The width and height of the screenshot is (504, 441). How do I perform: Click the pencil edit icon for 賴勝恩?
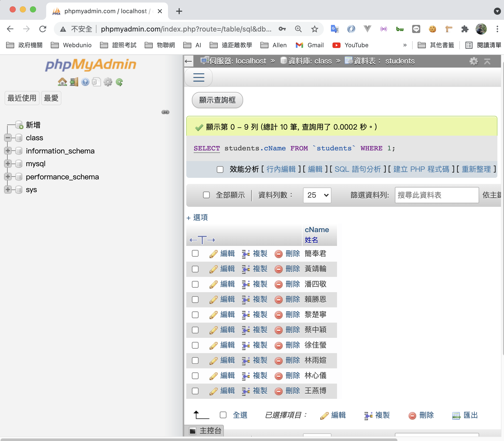click(x=213, y=300)
